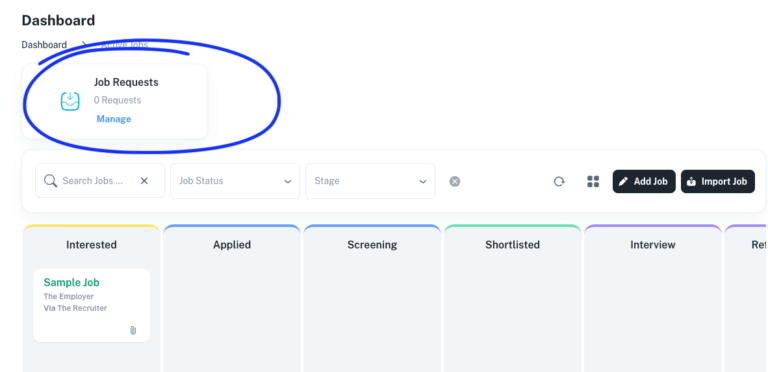
Task: Clear the Search Jobs field with X
Action: coord(144,181)
